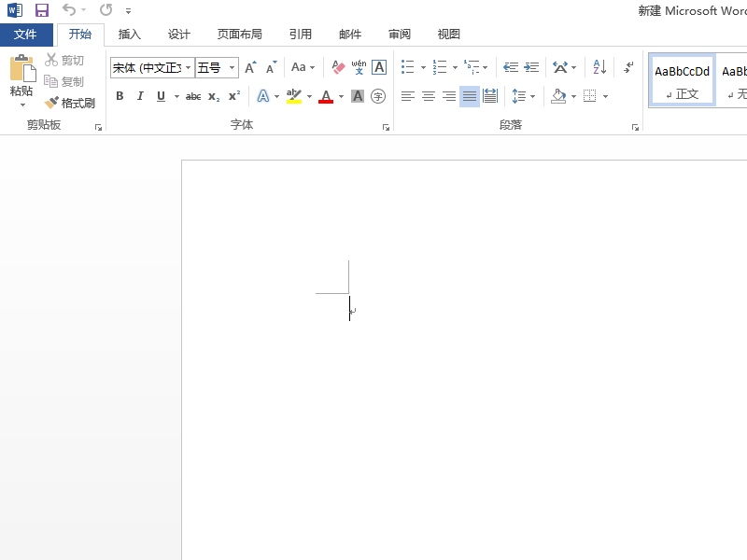Click the Paste clipboard icon
Screen dimensions: 747x560
pyautogui.click(x=22, y=69)
